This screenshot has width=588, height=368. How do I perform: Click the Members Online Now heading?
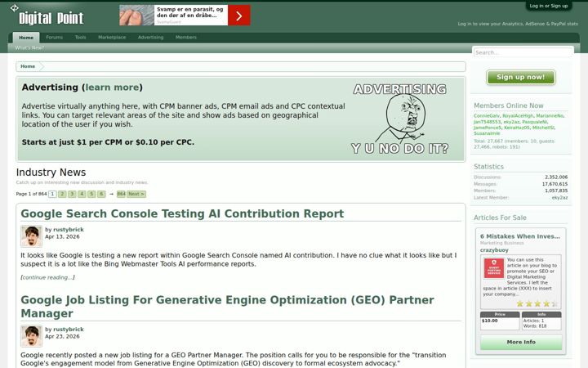(x=509, y=105)
